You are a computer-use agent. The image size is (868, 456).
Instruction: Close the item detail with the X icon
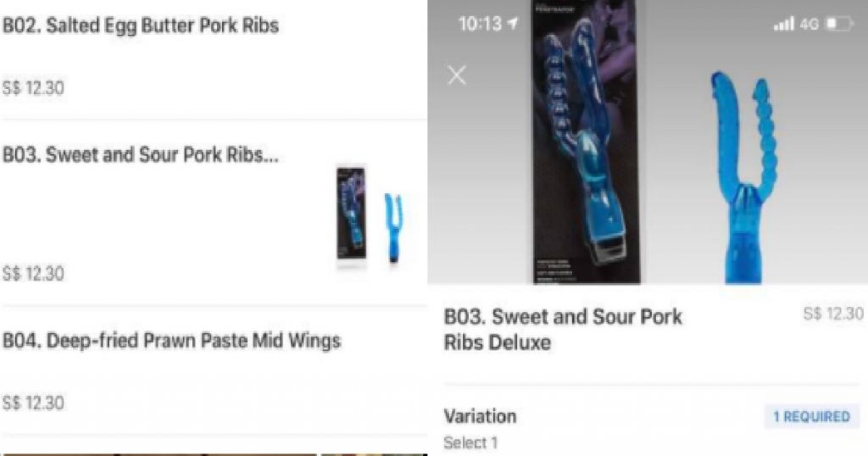[457, 75]
